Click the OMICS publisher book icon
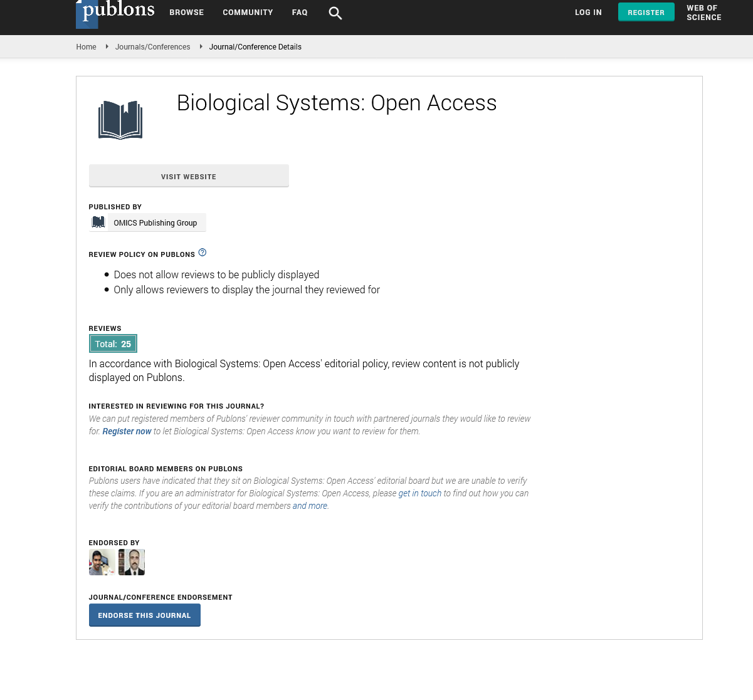The height and width of the screenshot is (700, 753). click(98, 222)
